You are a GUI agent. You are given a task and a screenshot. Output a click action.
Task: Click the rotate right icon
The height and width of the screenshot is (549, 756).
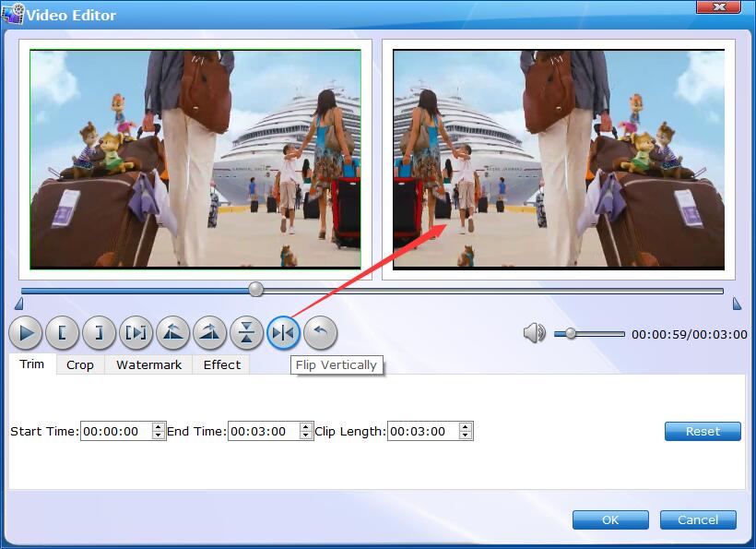(x=210, y=332)
